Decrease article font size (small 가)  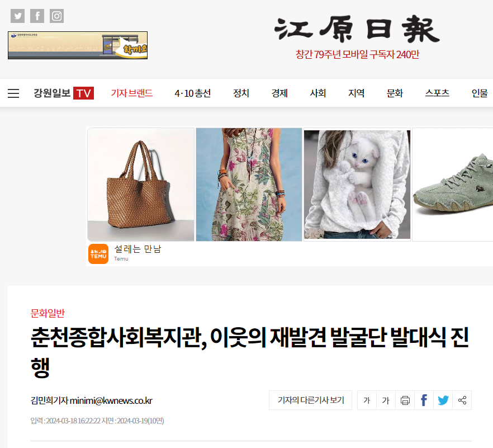point(367,400)
